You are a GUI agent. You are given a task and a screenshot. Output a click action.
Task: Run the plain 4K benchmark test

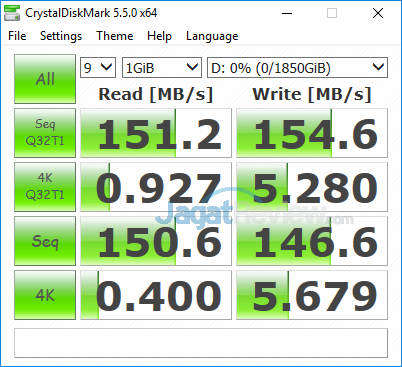(x=45, y=295)
